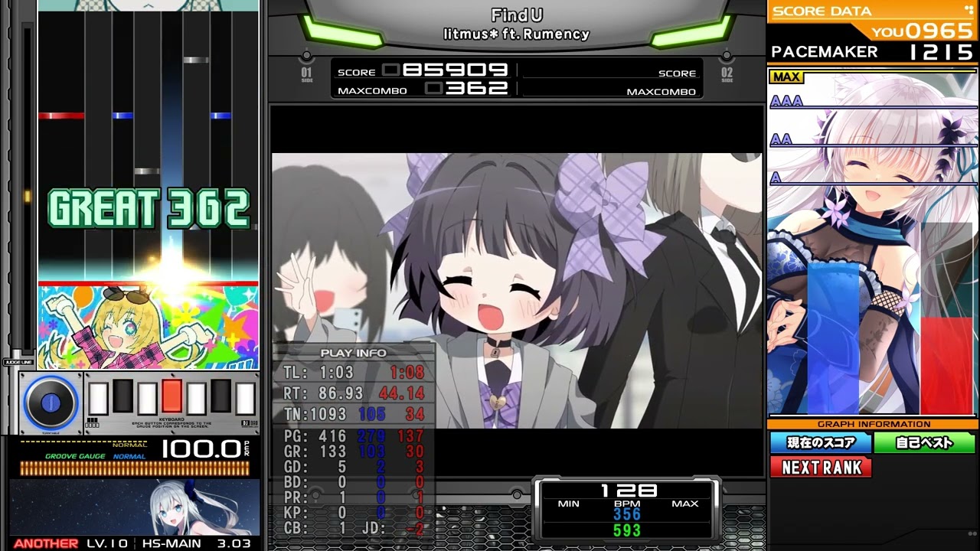Screen dimensions: 980x551
Task: Click the GROOVE GAUGE label
Action: point(76,456)
